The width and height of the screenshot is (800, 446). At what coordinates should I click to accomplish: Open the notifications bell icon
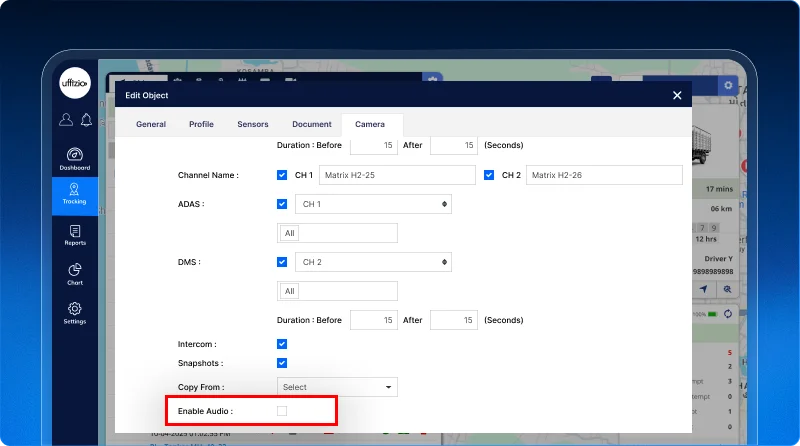(x=86, y=119)
